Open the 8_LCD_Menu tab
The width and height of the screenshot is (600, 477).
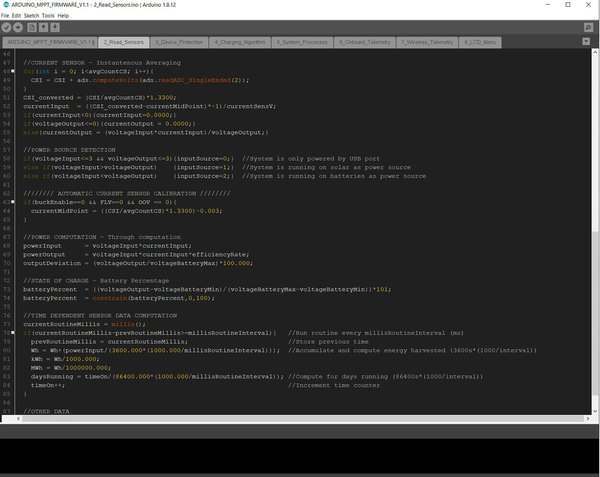[480, 42]
